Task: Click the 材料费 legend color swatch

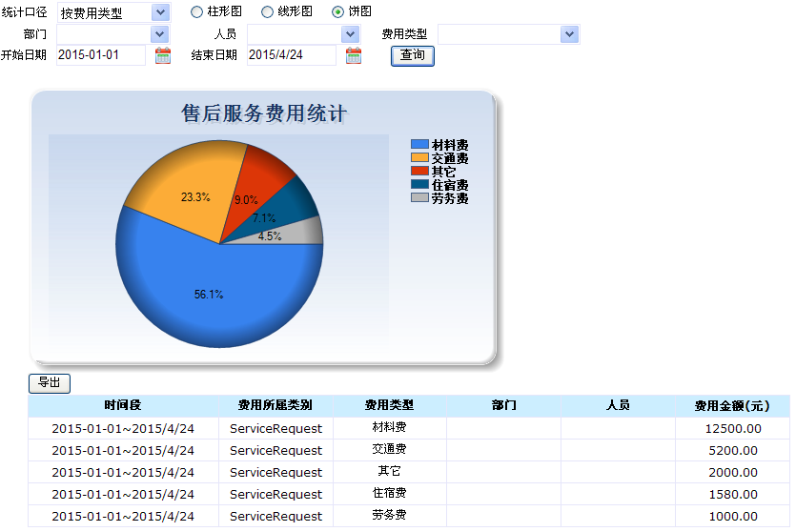Action: 419,144
